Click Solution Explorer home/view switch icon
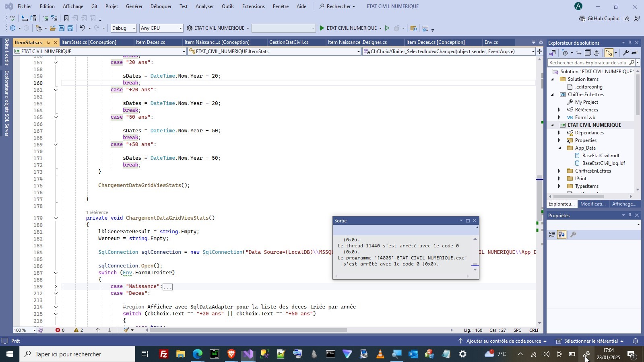This screenshot has width=644, height=362. coord(552,53)
